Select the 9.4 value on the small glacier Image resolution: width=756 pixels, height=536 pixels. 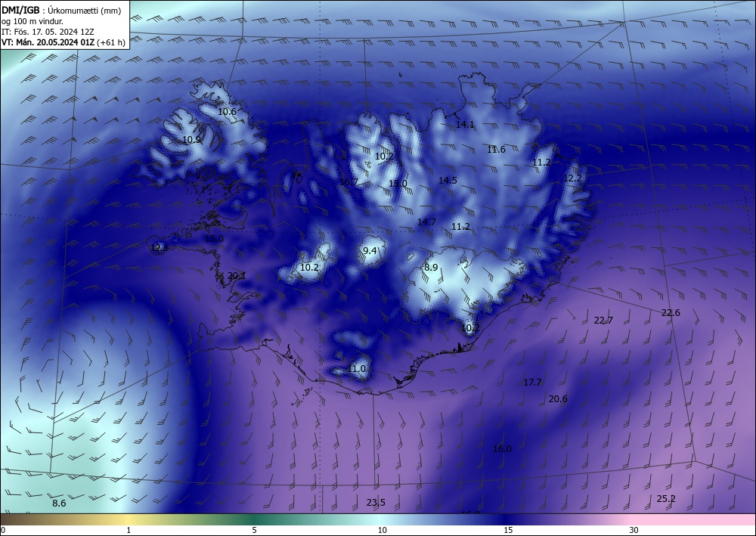click(370, 251)
